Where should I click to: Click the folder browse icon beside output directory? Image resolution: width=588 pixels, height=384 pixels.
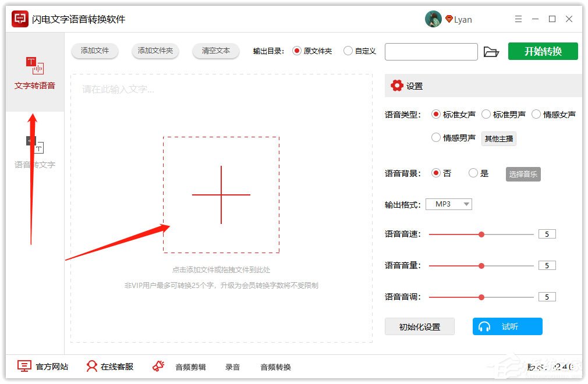click(x=492, y=52)
